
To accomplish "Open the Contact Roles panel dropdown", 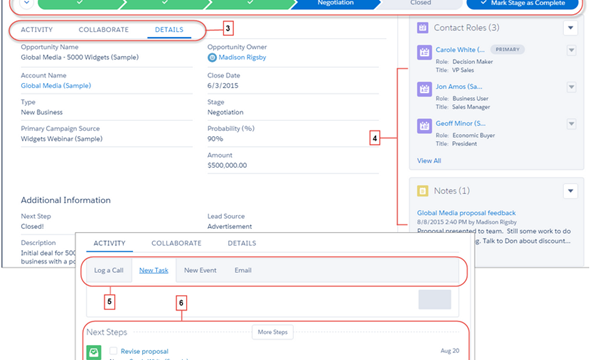I will pyautogui.click(x=570, y=28).
